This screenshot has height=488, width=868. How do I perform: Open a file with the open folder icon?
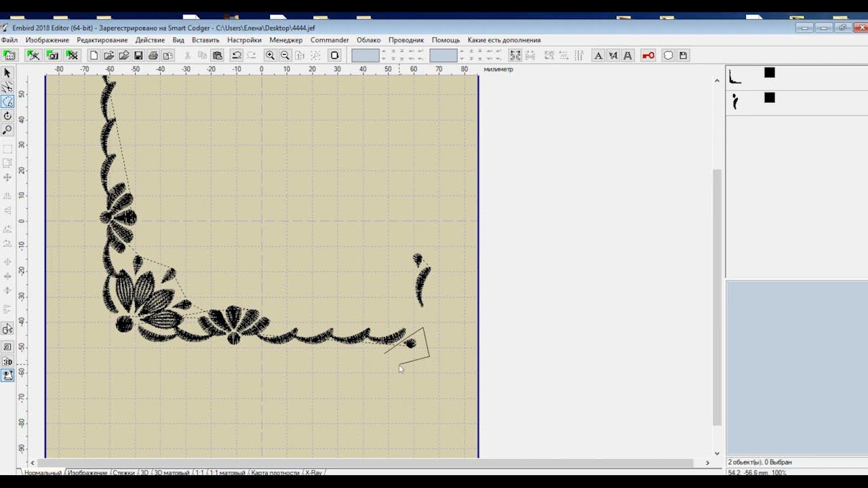(108, 56)
